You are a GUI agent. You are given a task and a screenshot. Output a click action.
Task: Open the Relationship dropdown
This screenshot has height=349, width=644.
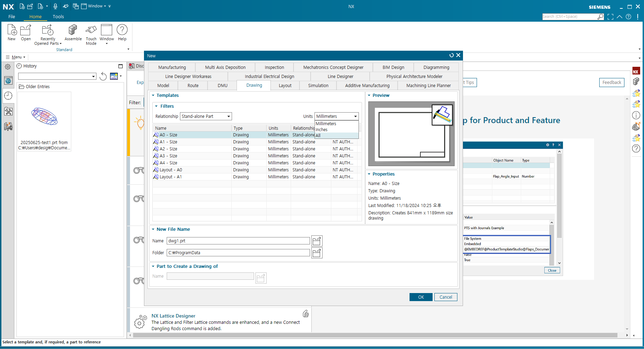pyautogui.click(x=206, y=116)
